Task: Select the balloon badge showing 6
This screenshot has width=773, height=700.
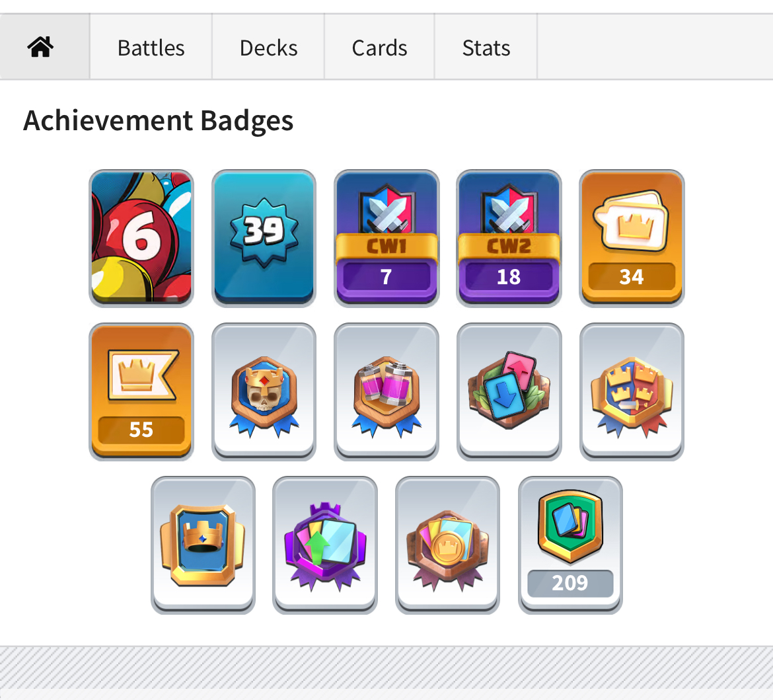Action: tap(141, 238)
